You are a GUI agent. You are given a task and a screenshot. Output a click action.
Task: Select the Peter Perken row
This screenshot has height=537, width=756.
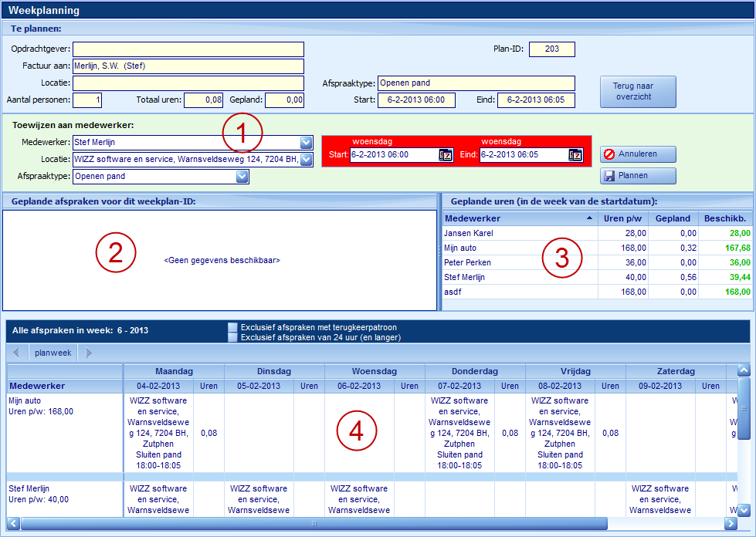(598, 262)
